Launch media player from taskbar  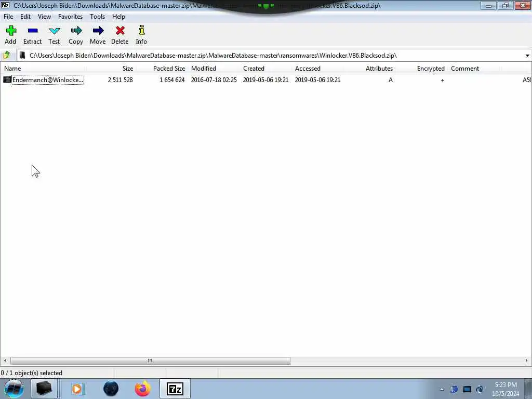(x=77, y=389)
